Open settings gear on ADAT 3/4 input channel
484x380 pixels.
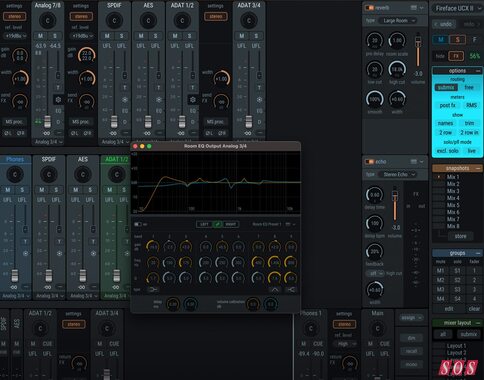click(x=259, y=99)
